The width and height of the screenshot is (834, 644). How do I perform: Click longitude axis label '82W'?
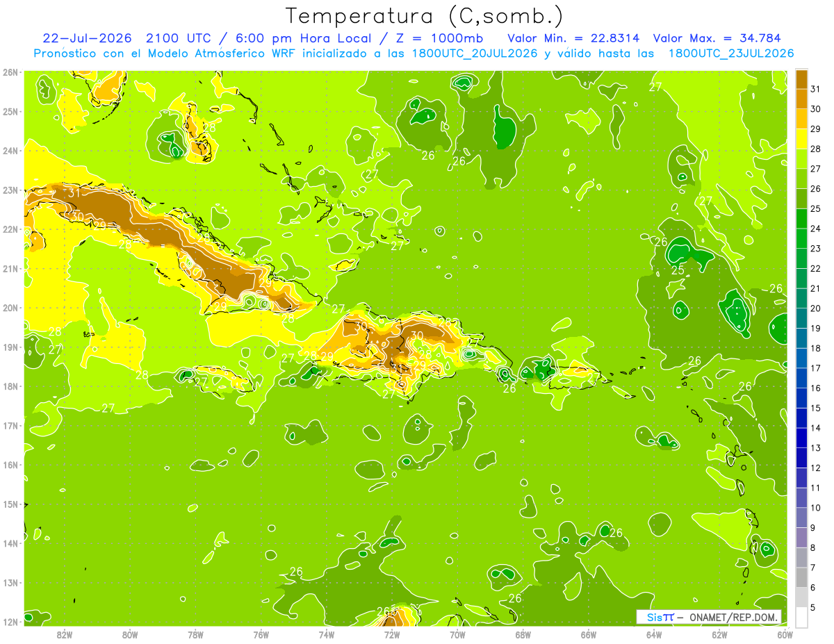coord(65,634)
